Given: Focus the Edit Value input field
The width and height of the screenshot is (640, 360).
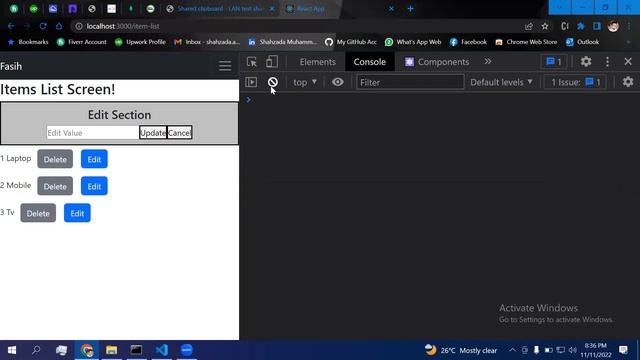Looking at the screenshot, I should tap(92, 133).
